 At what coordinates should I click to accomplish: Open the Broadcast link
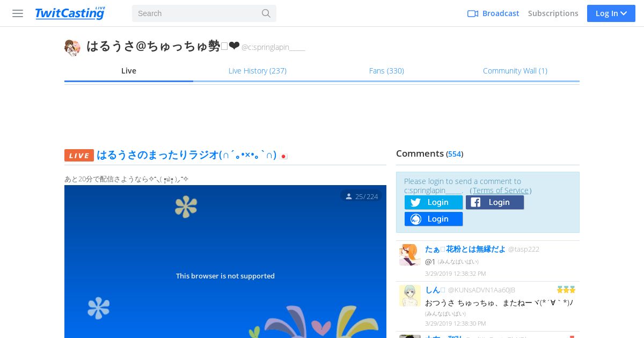click(501, 13)
